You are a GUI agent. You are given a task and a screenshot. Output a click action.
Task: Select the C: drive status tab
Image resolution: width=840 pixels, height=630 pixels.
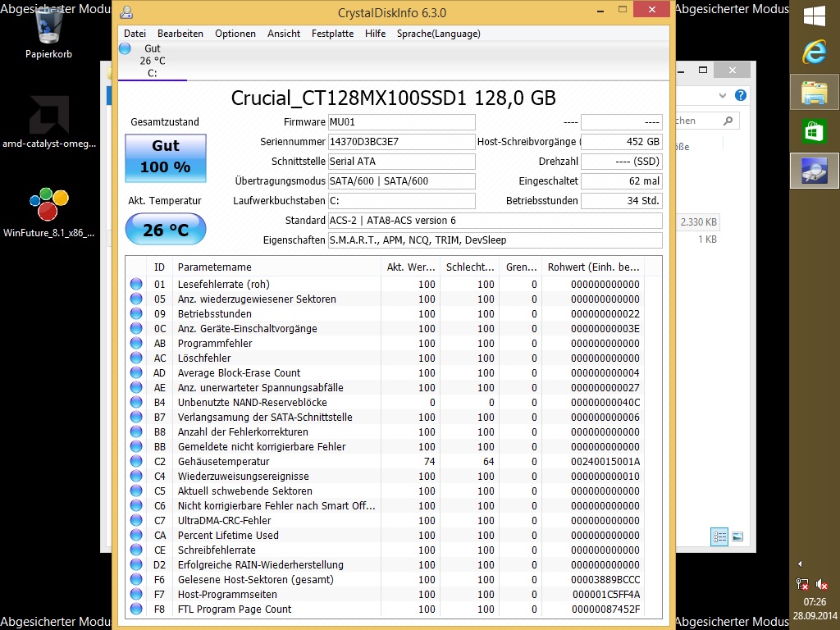pos(152,61)
